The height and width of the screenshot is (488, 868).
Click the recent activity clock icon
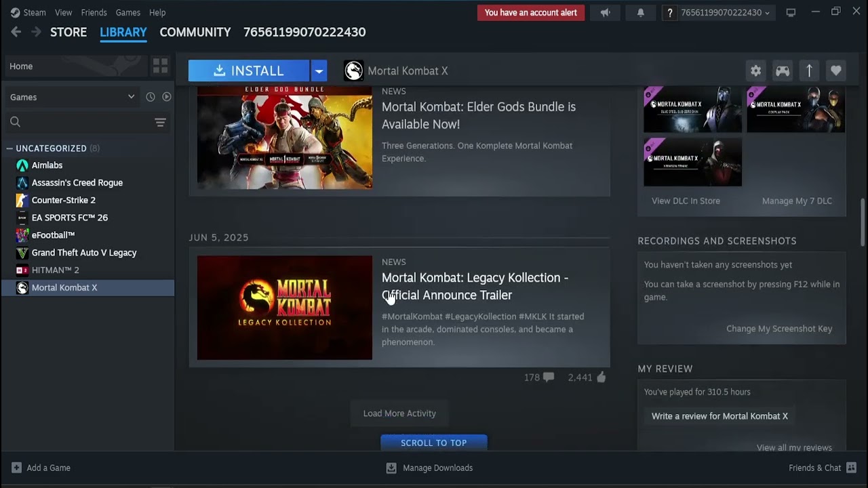pyautogui.click(x=151, y=97)
